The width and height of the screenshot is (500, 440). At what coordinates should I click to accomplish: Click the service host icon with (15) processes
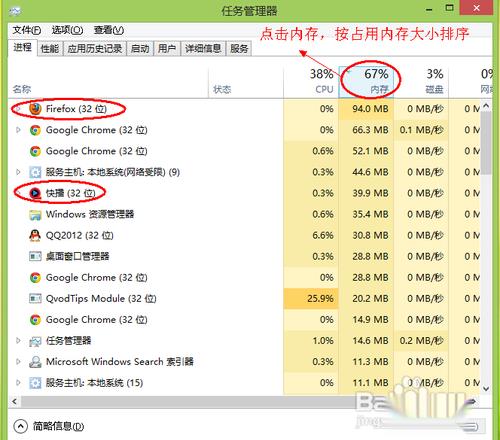point(35,383)
